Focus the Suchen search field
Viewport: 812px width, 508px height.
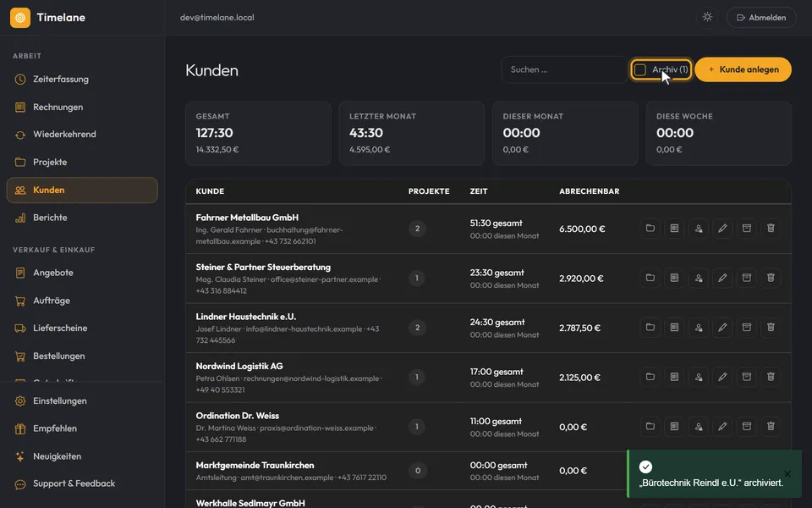[x=564, y=69]
